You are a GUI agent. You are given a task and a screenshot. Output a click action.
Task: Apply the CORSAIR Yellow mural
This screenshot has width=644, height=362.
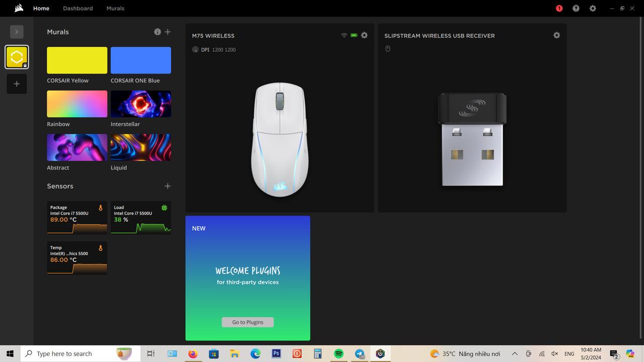[x=77, y=60]
